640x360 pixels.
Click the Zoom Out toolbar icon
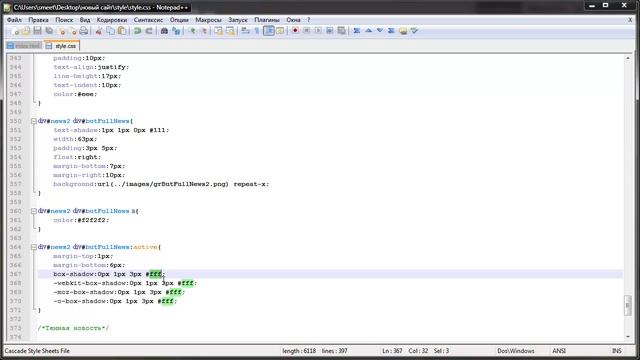[x=203, y=31]
